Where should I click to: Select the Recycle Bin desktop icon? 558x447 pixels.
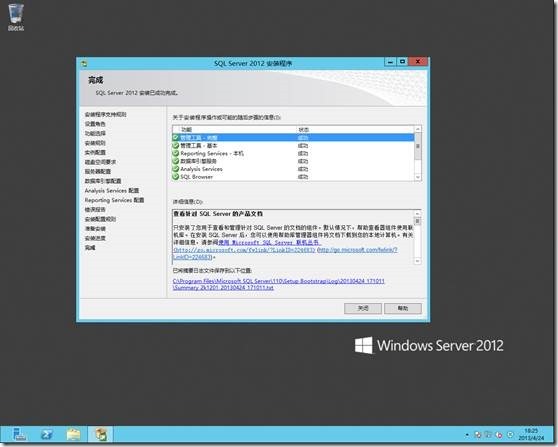(x=16, y=17)
